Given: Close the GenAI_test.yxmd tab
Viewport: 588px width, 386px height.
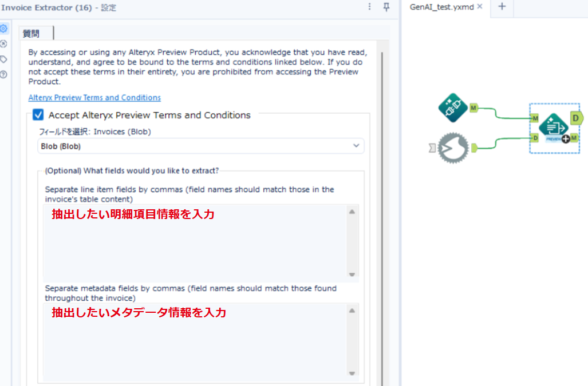Looking at the screenshot, I should (x=480, y=7).
